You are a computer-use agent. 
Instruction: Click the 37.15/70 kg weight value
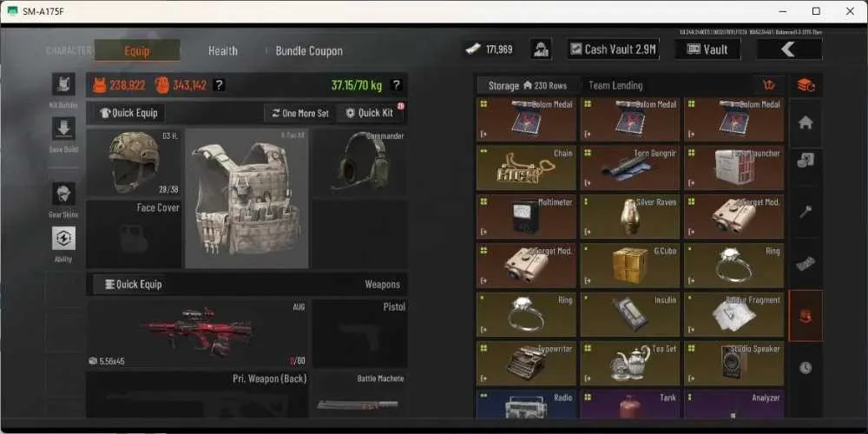pos(357,85)
